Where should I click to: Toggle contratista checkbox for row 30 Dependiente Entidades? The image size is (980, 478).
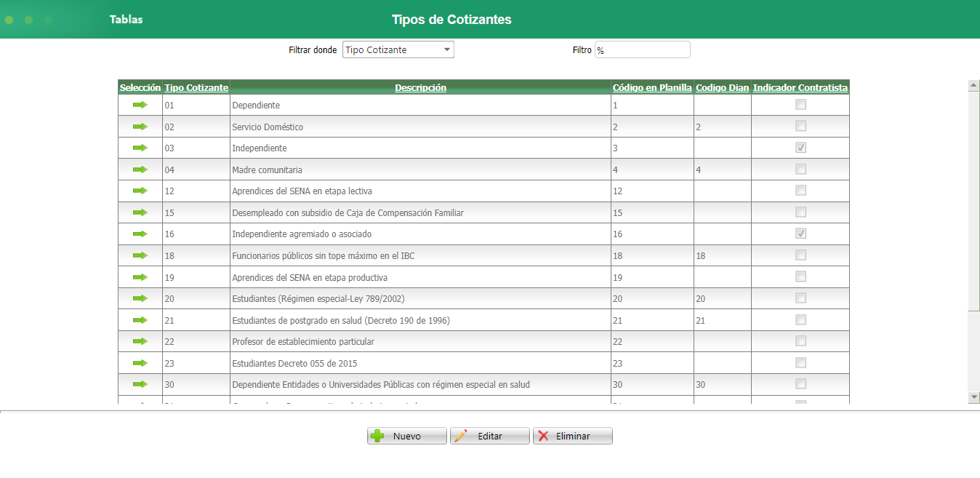click(800, 383)
